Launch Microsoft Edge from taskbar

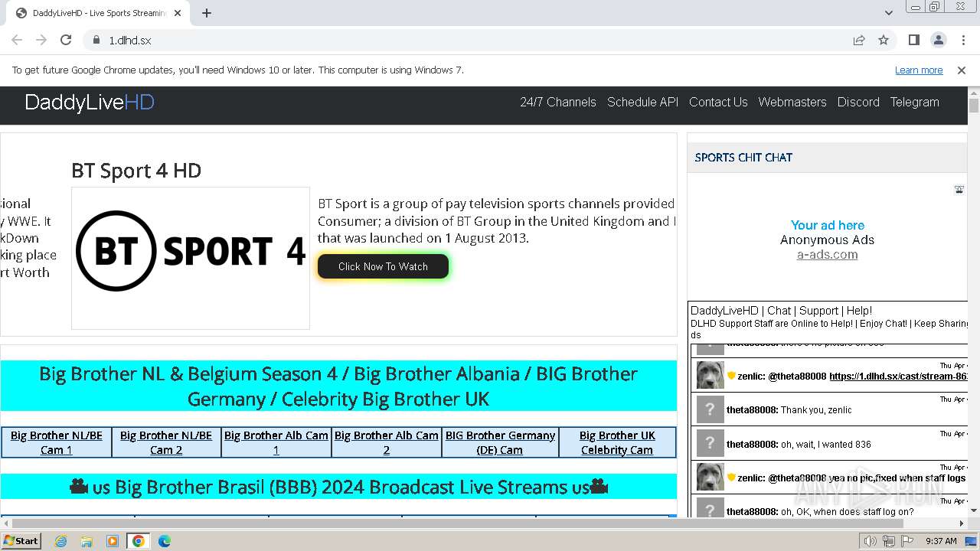[x=164, y=541]
